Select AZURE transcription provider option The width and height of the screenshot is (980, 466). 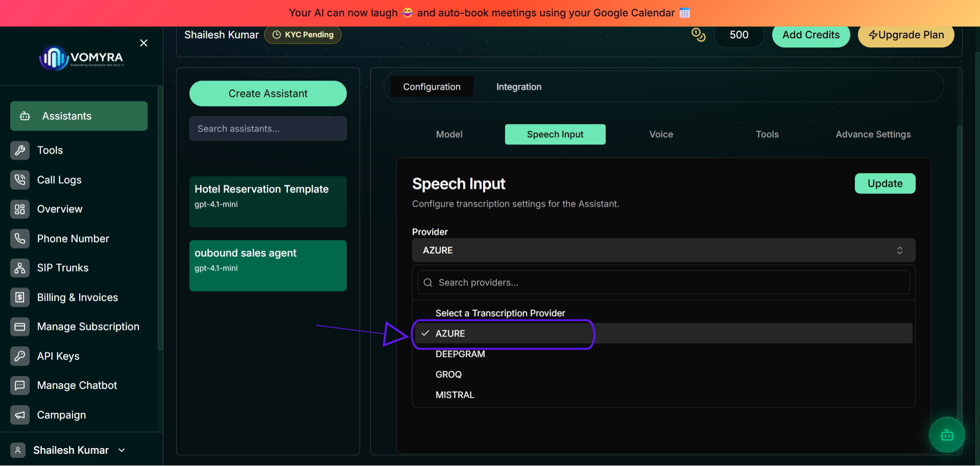pos(663,333)
